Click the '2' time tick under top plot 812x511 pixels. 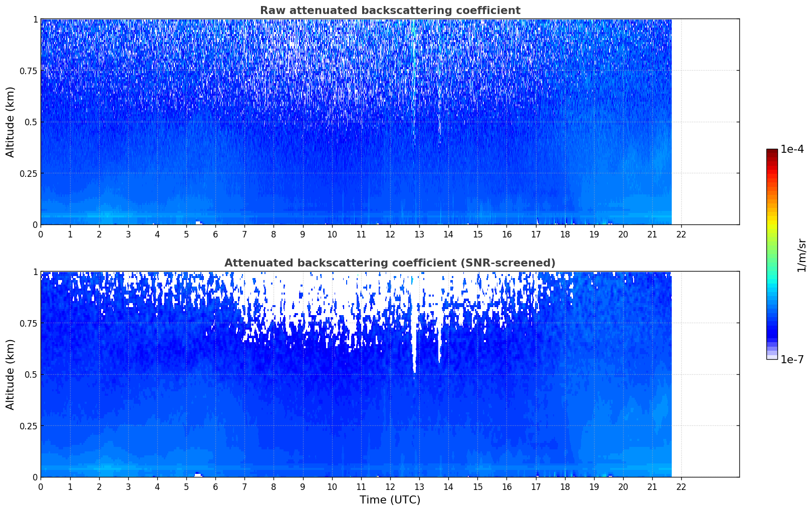coord(99,234)
